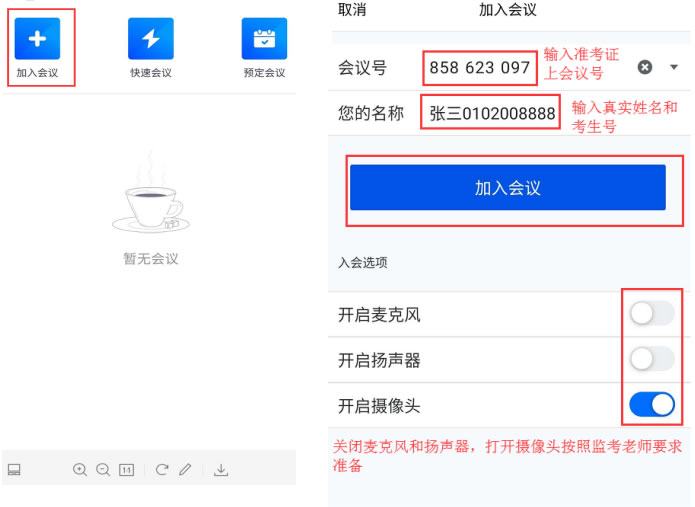Download the image with arrow icon
Viewport: 695px width, 507px height.
click(221, 470)
